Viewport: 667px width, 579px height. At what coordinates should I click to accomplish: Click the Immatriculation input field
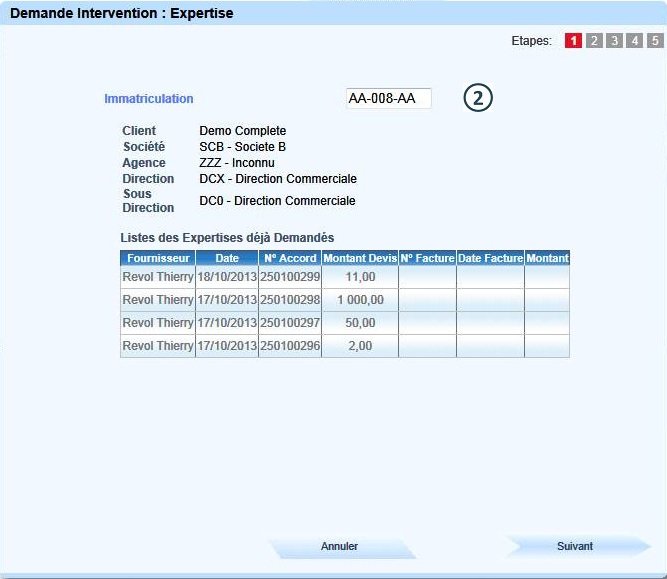point(388,98)
